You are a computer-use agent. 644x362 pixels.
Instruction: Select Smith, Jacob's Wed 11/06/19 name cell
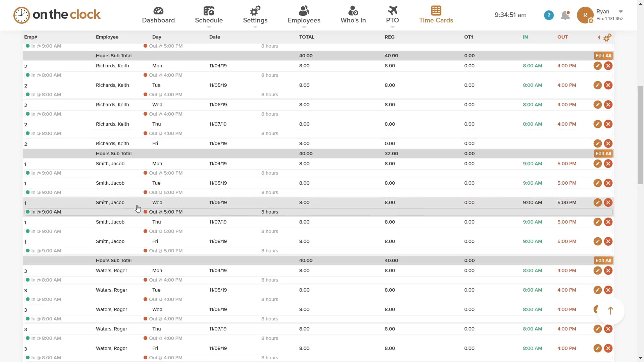click(110, 202)
